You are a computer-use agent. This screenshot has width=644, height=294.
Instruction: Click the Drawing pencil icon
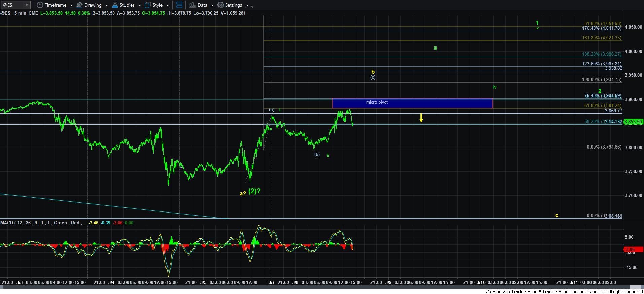[x=79, y=5]
